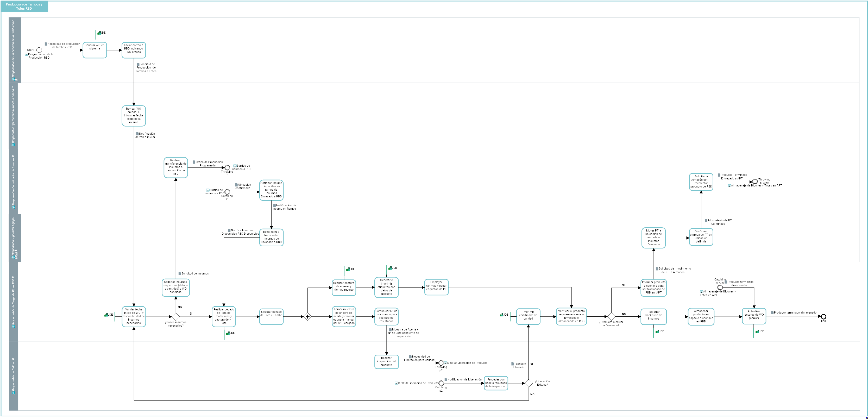This screenshot has width=868, height=419.
Task: Click the Ubicación confirmada document icon
Action: tap(236, 185)
